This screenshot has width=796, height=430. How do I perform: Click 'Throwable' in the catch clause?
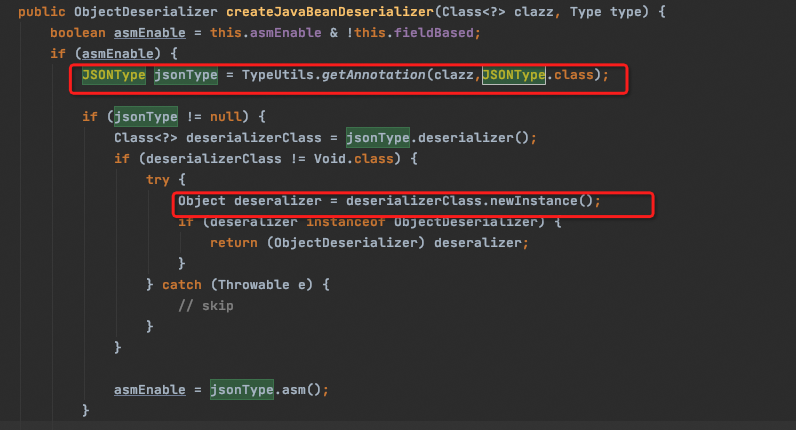click(254, 285)
